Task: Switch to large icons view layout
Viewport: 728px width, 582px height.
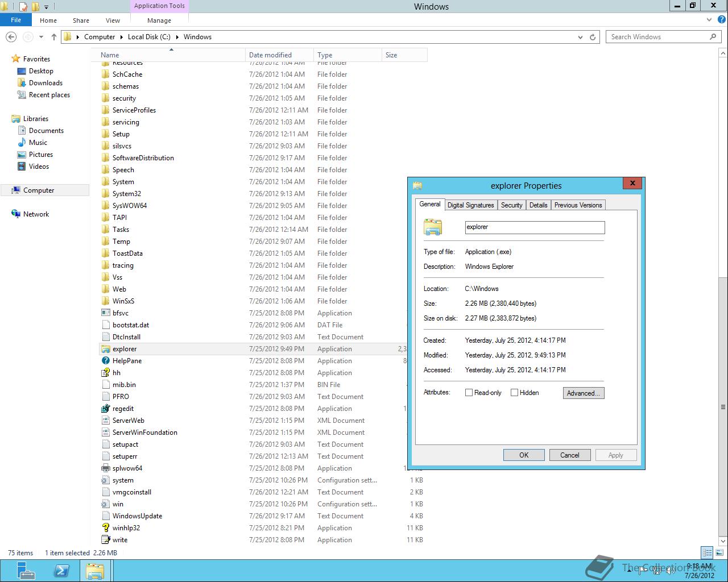Action: pyautogui.click(x=719, y=552)
